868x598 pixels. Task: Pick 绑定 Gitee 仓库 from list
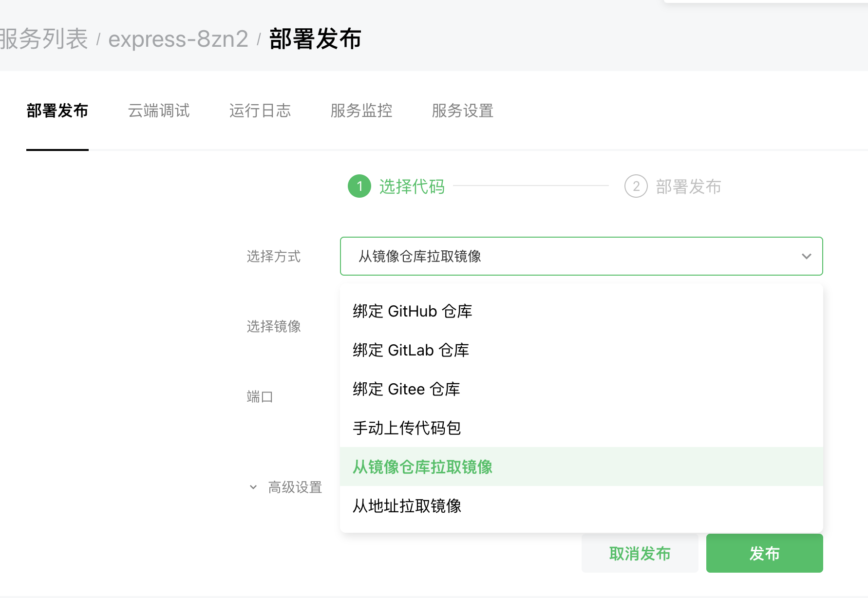581,389
